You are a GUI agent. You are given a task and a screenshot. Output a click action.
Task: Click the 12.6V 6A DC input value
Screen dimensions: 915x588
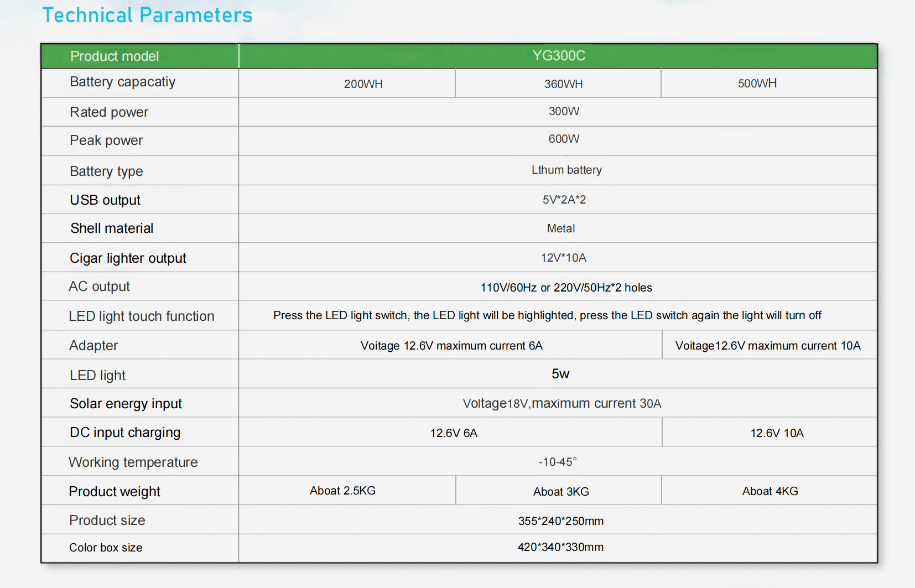point(454,433)
